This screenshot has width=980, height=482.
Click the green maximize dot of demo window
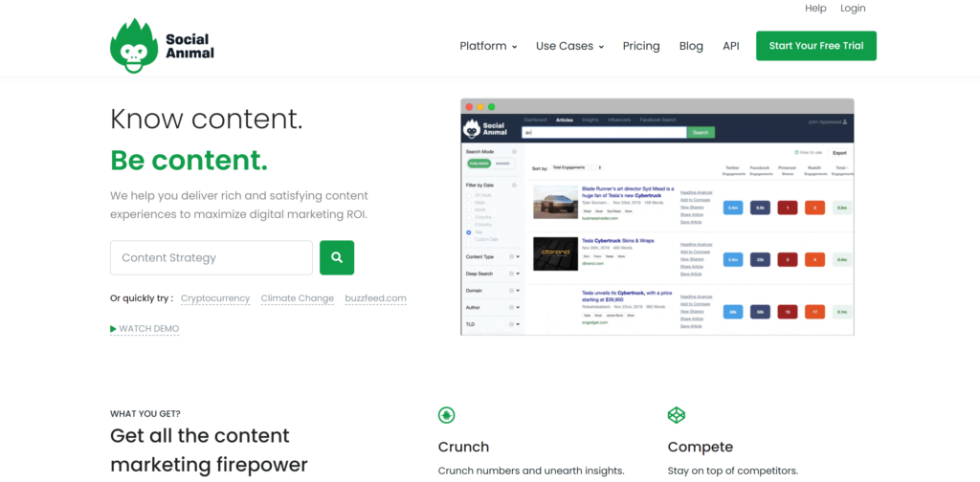coord(491,107)
